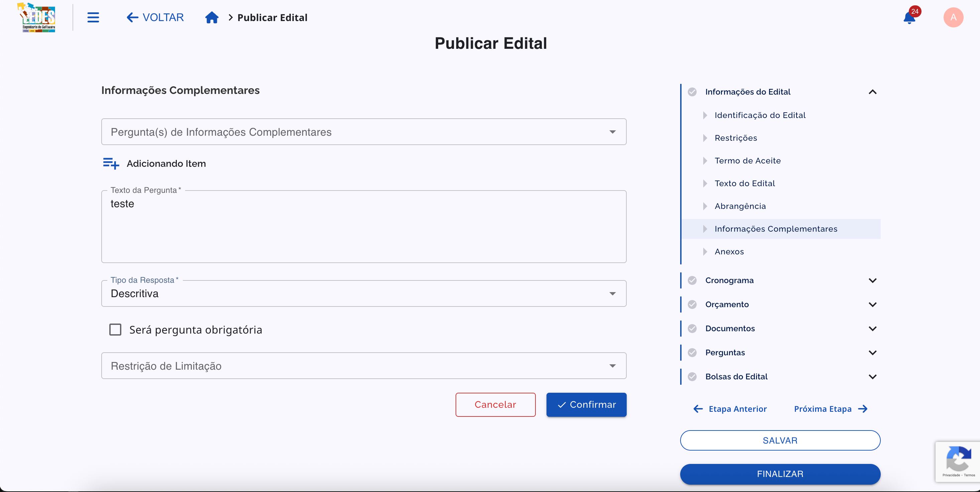
Task: Click the EDES application logo
Action: pos(36,17)
